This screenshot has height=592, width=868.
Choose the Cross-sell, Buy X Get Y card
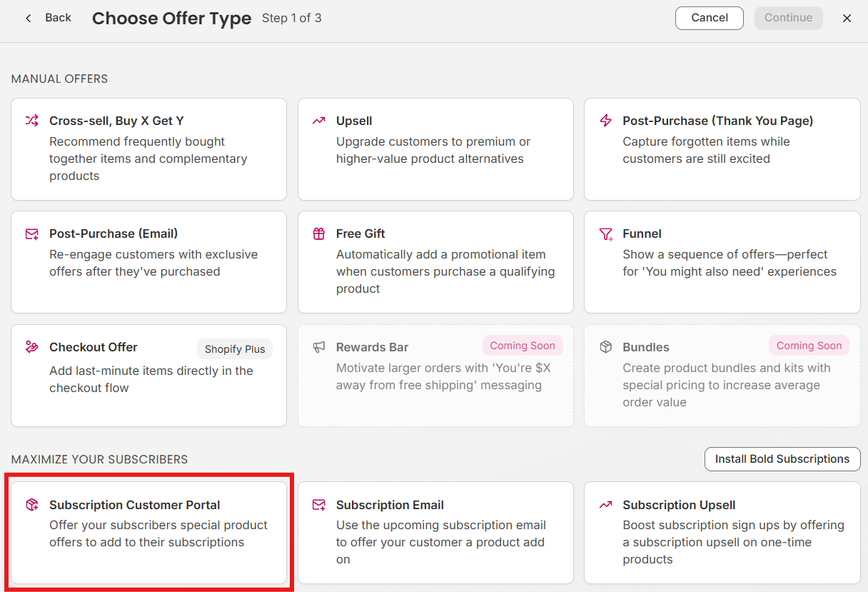(x=148, y=149)
